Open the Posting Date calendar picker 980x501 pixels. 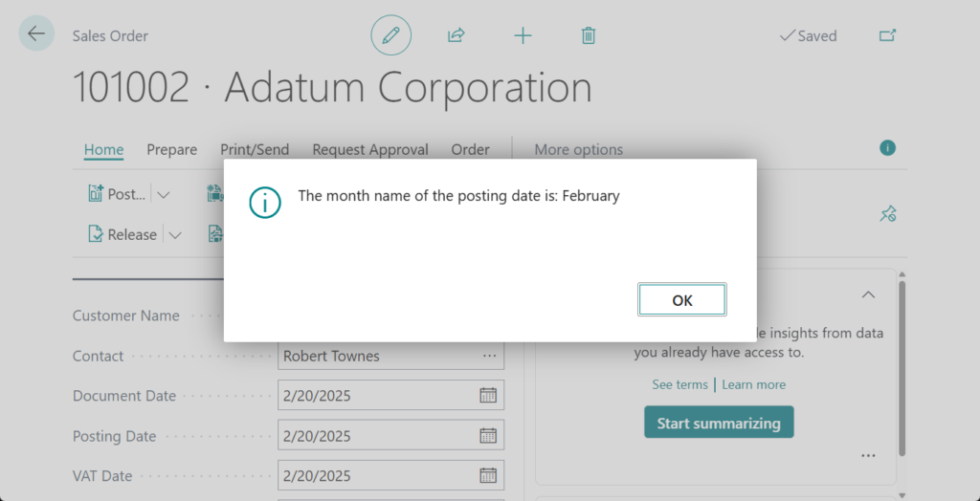[x=488, y=435]
